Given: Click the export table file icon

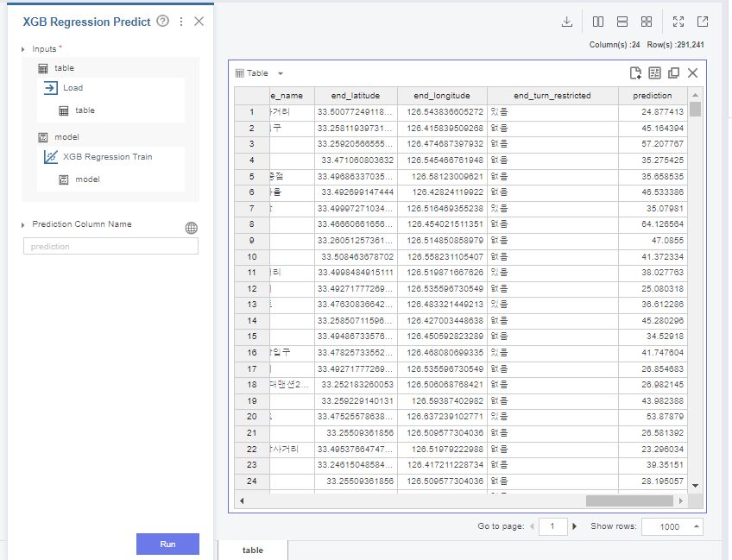Looking at the screenshot, I should coord(635,72).
